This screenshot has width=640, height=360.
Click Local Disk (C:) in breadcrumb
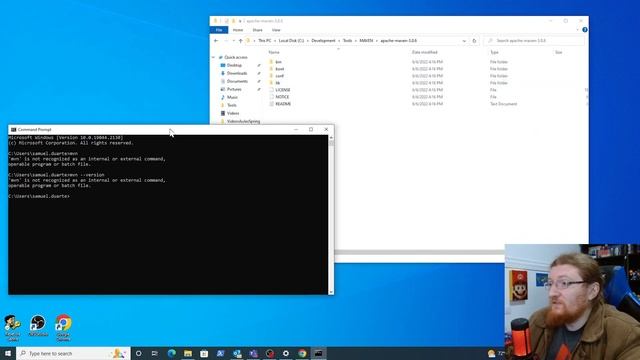pos(291,41)
